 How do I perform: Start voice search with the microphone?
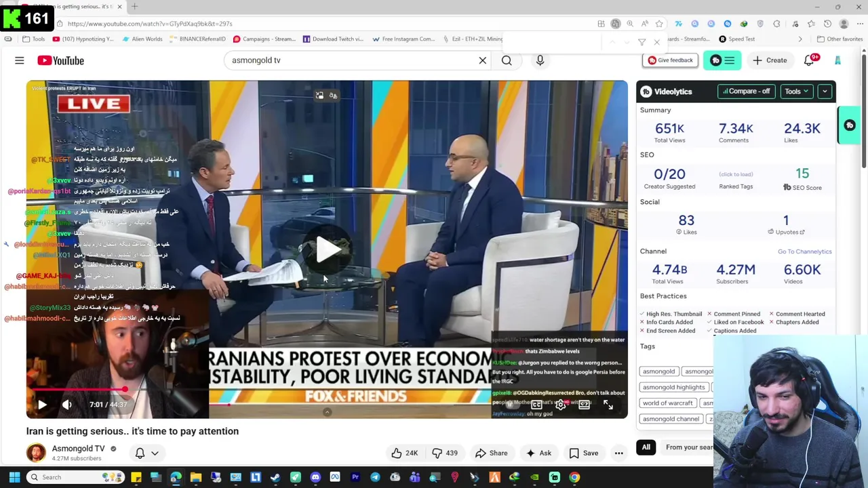(540, 60)
